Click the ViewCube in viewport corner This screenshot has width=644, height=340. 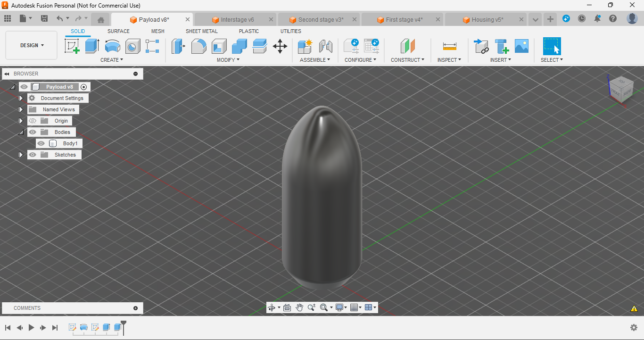(620, 90)
